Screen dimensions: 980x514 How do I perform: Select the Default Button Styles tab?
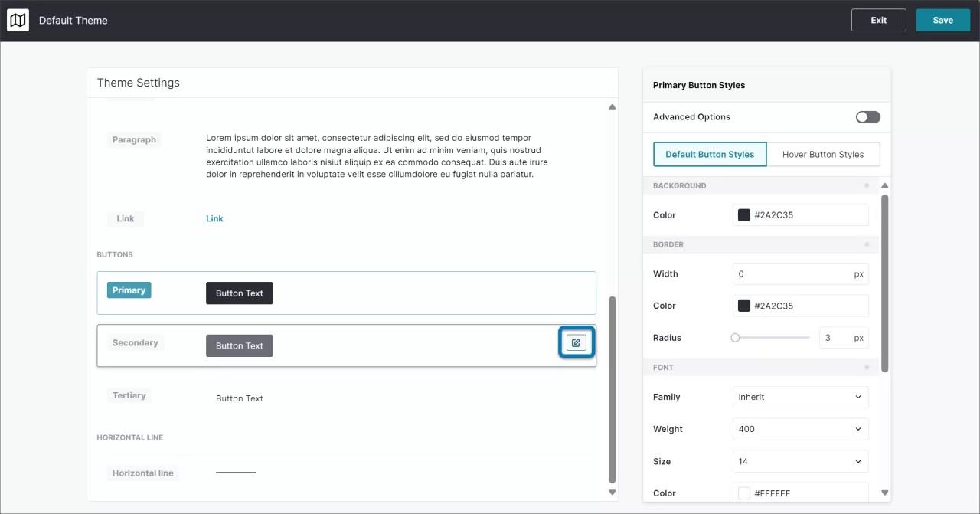pos(709,154)
